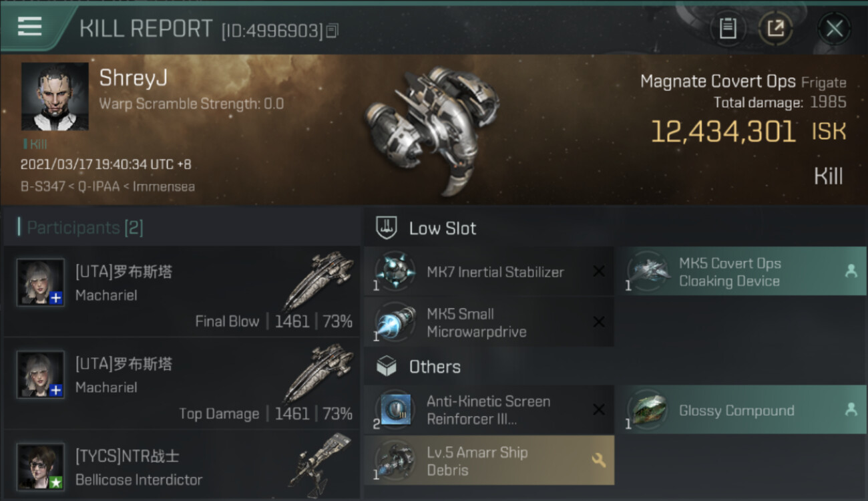The height and width of the screenshot is (501, 868).
Task: Click wrench icon on Amarr Ship Debris
Action: (598, 460)
